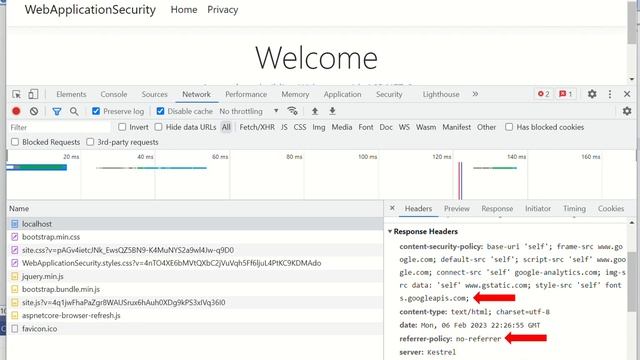Toggle the filter funnel icon
The image size is (640, 360).
(x=57, y=111)
